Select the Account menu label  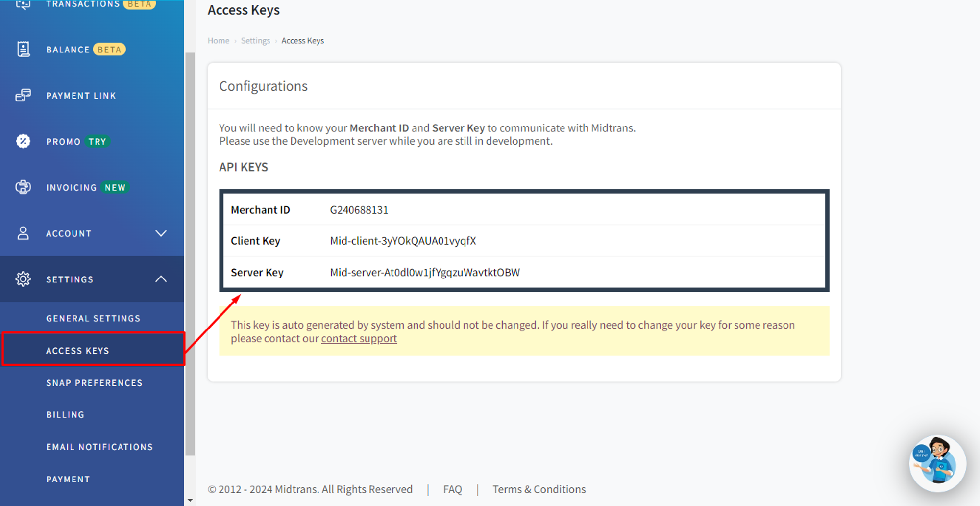[69, 234]
